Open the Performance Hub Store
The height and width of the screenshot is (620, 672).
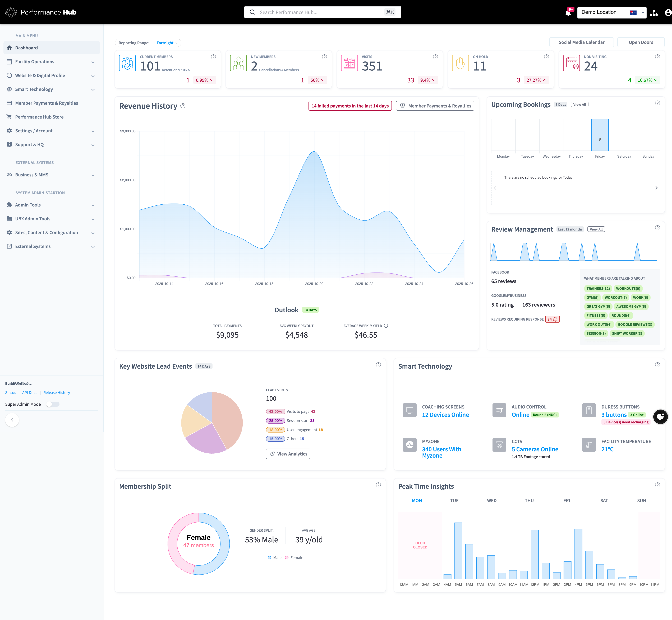pos(39,117)
